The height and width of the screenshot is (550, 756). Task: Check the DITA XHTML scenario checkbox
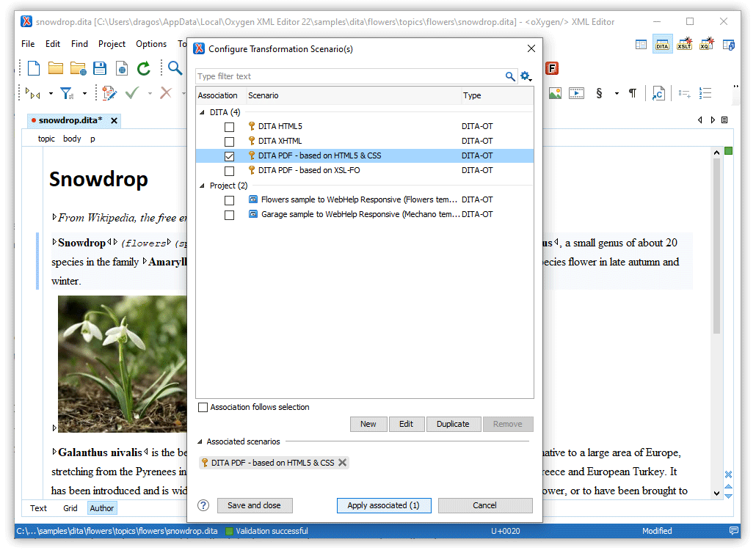tap(230, 142)
